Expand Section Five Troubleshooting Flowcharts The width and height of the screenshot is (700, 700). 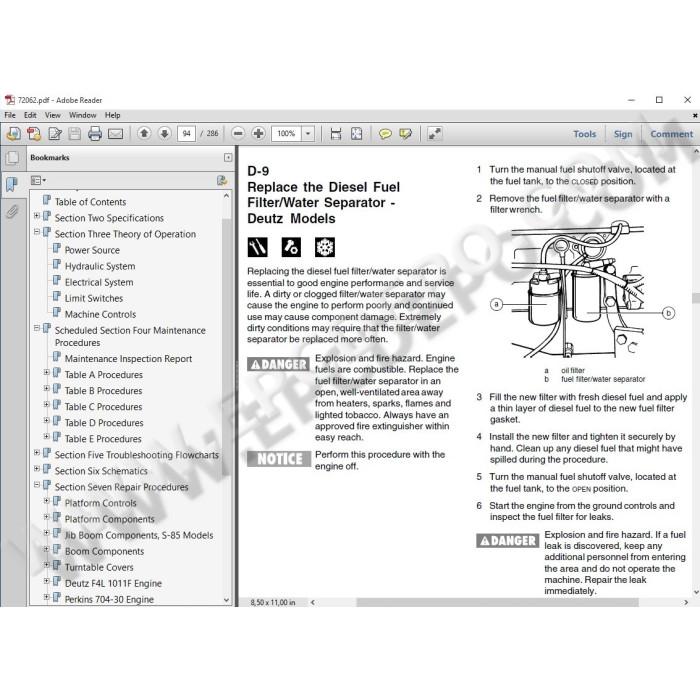point(37,453)
